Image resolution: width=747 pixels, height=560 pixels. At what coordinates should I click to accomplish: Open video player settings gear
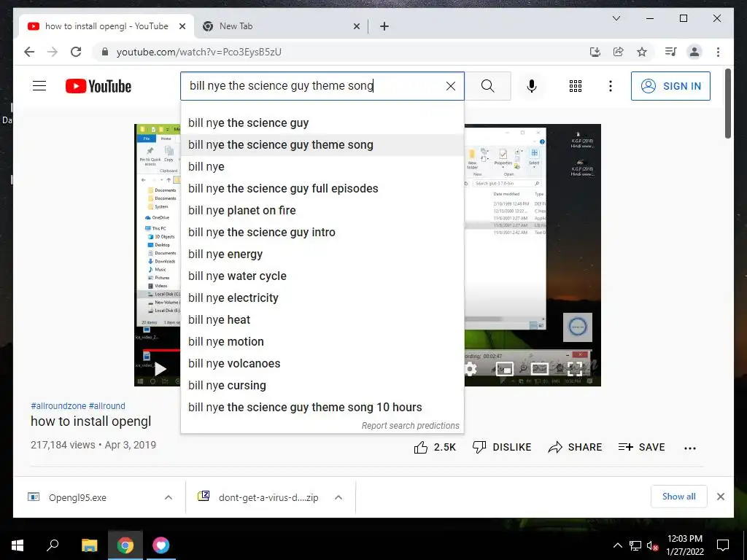click(x=471, y=369)
